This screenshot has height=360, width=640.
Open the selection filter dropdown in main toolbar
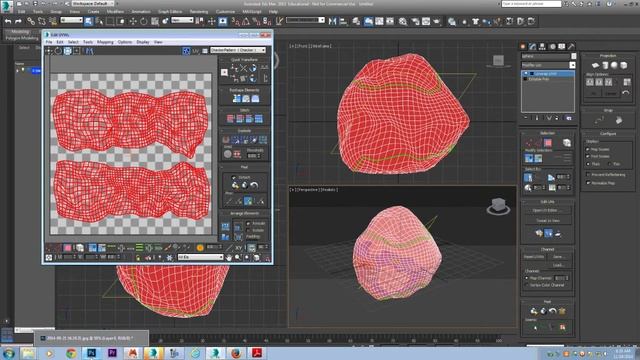pos(71,20)
